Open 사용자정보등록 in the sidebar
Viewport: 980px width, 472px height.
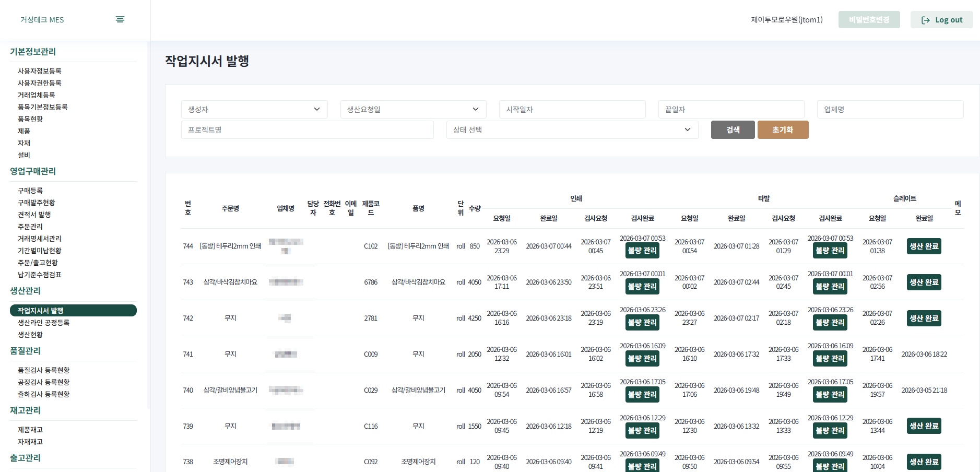pyautogui.click(x=40, y=71)
